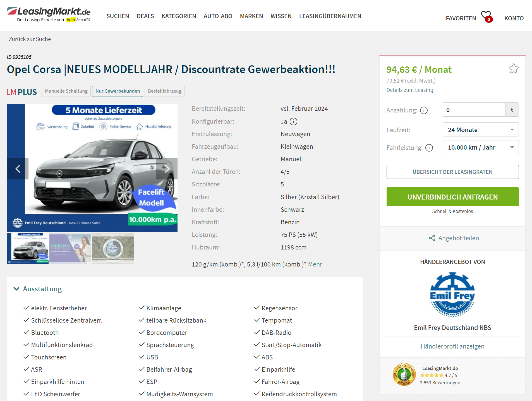Click the Emil Frey dealer logo

(x=452, y=294)
